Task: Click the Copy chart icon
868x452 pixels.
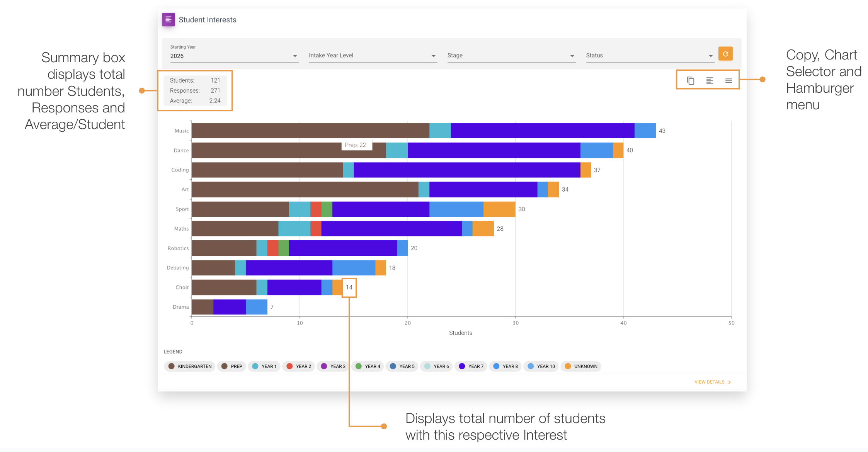Action: 690,80
